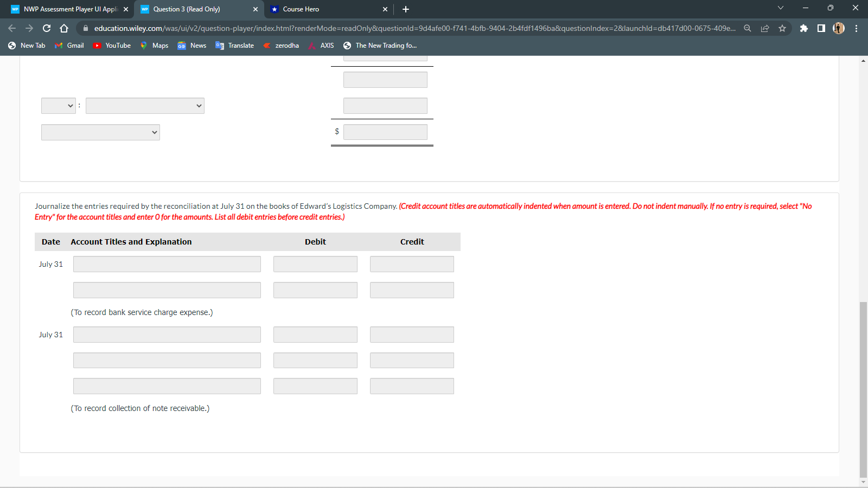
Task: Open the Maps bookmark
Action: pos(155,46)
